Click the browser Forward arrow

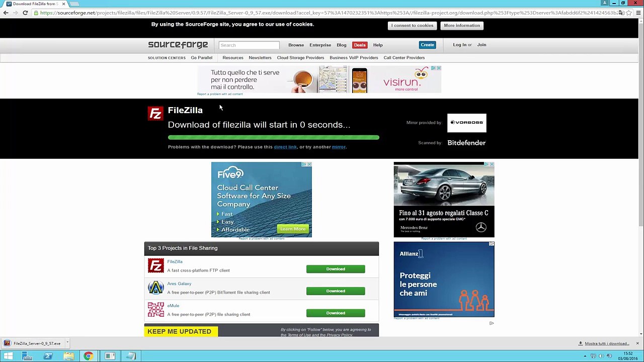15,13
